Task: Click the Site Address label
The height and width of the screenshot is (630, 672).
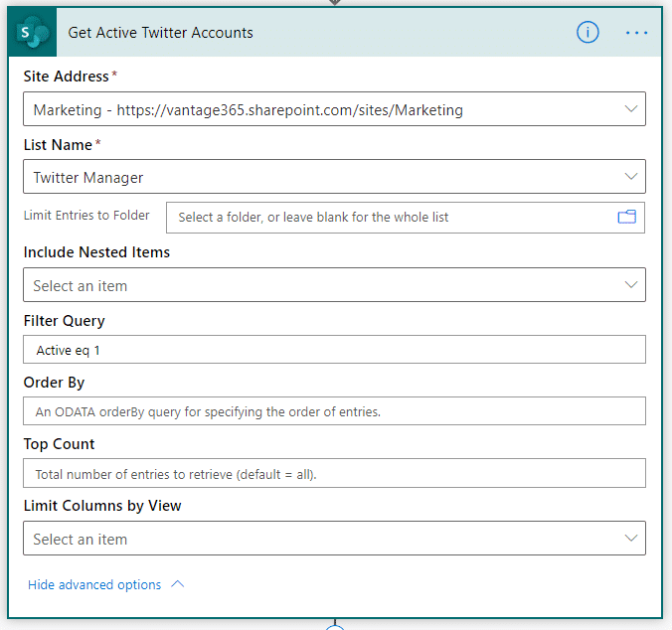Action: (x=66, y=77)
